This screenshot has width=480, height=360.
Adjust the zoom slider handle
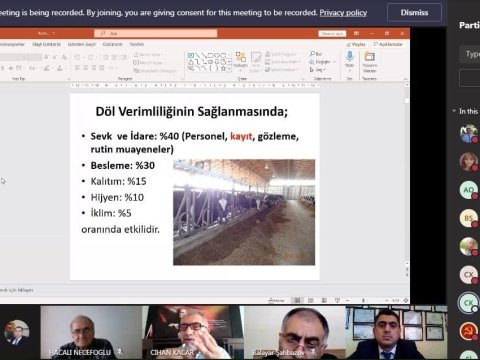coord(363,300)
